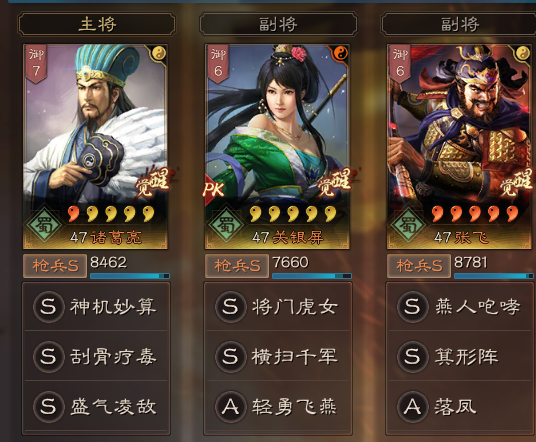536x442 pixels.
Task: Click the orange yin-yang icon on 关银屏's card
Action: coord(340,53)
